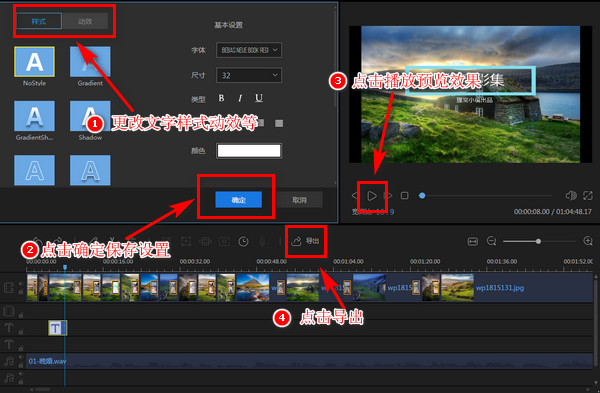Mute the preview volume speaker icon
This screenshot has width=600, height=393.
point(571,196)
